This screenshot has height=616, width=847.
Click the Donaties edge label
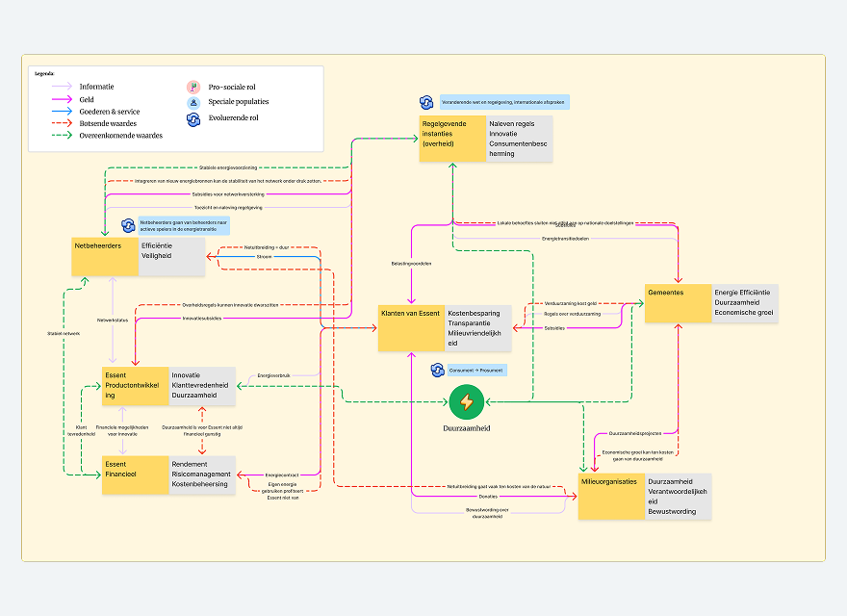pyautogui.click(x=488, y=496)
